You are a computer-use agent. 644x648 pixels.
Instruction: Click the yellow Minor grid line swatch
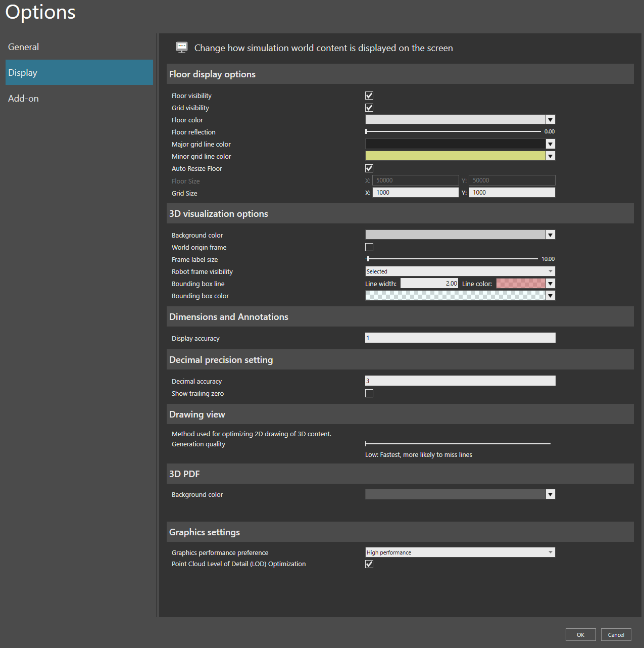(456, 156)
